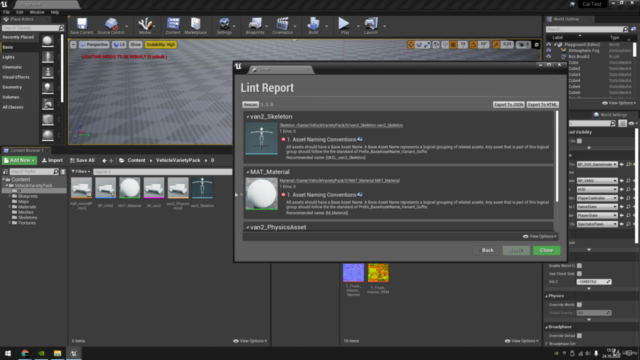
Task: Toggle the surface snapping icon in the viewport
Action: 445,44
